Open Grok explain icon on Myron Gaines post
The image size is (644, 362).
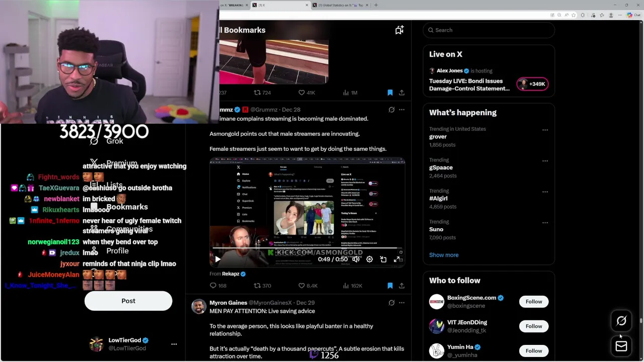coord(391,303)
